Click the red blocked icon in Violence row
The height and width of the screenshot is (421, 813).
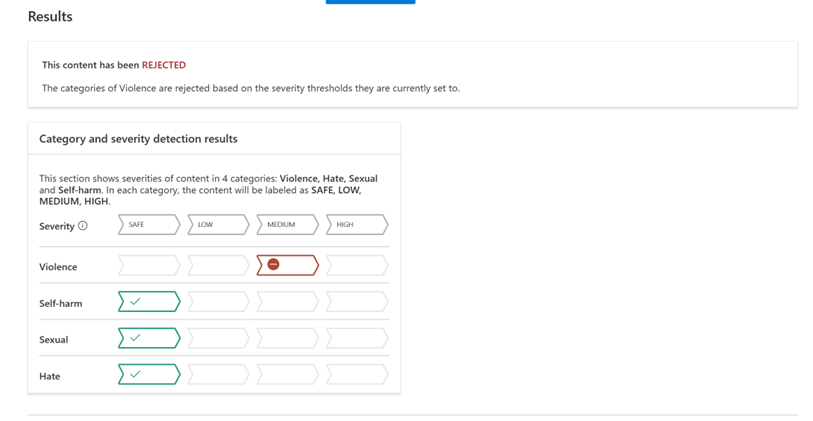[273, 264]
